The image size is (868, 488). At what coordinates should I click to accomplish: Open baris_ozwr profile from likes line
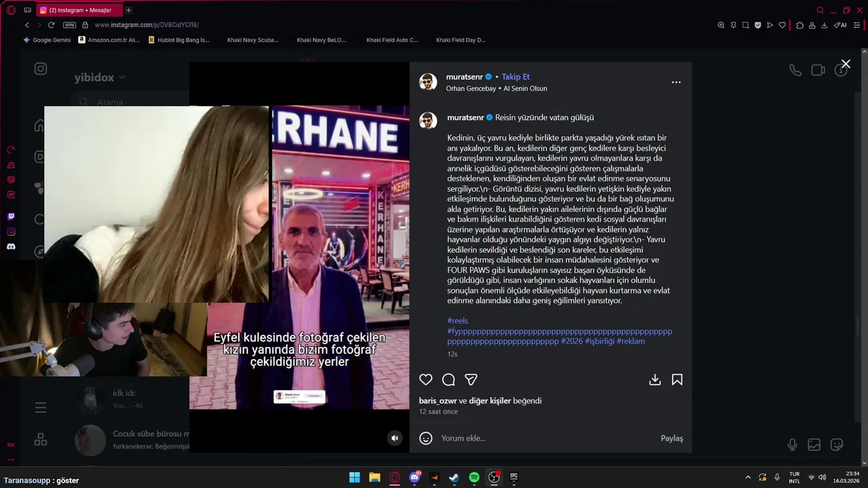(438, 401)
